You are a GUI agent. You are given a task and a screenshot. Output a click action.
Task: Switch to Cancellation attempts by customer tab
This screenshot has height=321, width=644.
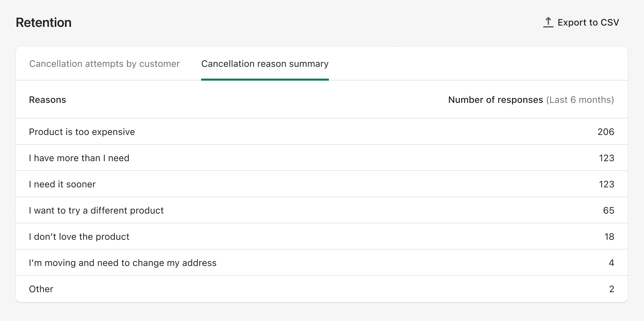(104, 64)
